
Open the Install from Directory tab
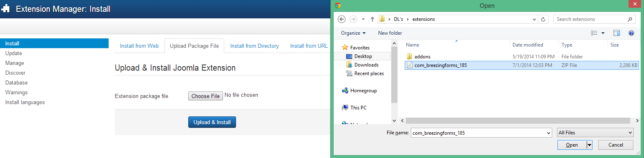tap(254, 46)
